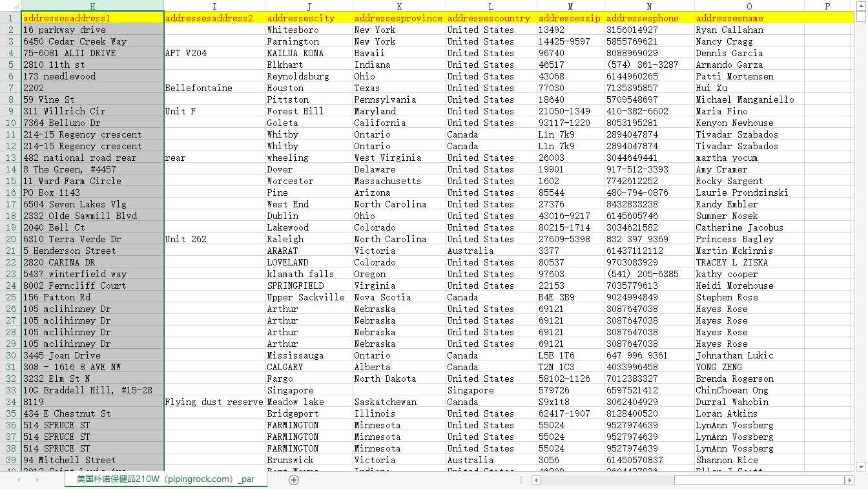This screenshot has height=489, width=868.
Task: Click the horizontal scrollbar left arrow
Action: click(x=536, y=480)
